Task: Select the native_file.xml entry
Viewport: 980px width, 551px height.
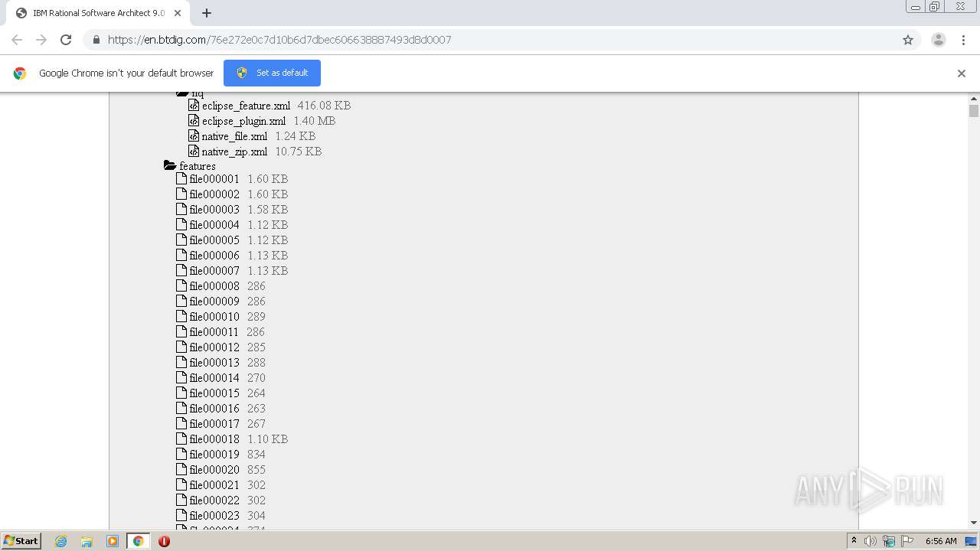Action: coord(234,136)
